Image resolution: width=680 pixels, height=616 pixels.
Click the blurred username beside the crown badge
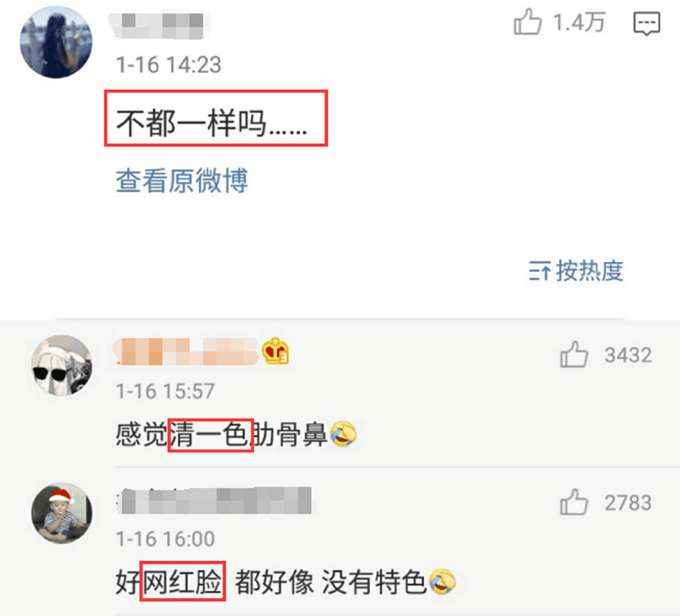pos(186,352)
